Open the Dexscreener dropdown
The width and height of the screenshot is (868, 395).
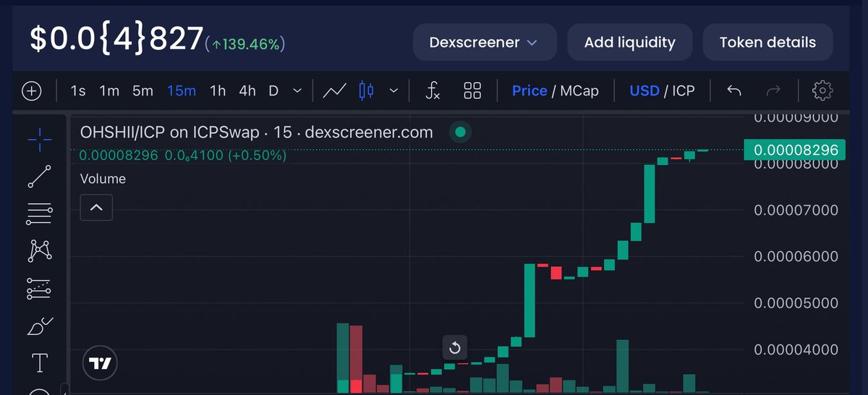coord(485,42)
